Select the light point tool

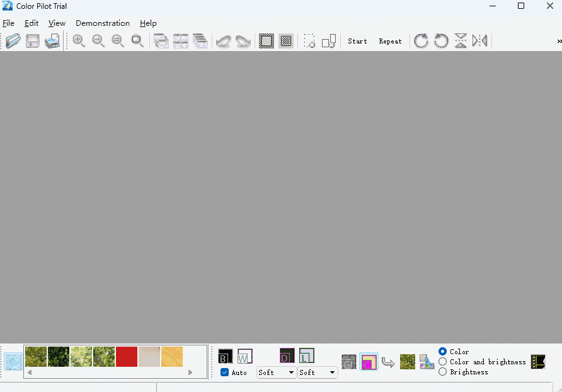point(307,355)
